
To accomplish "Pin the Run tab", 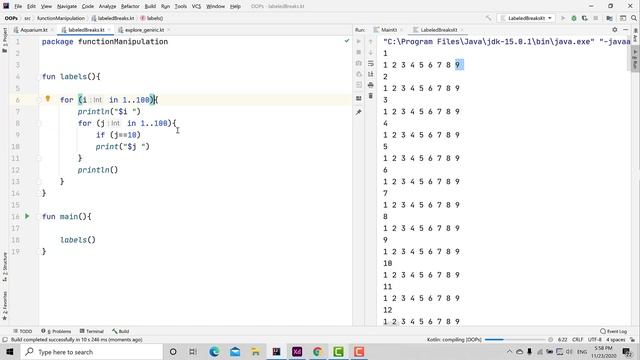I will point(358,112).
